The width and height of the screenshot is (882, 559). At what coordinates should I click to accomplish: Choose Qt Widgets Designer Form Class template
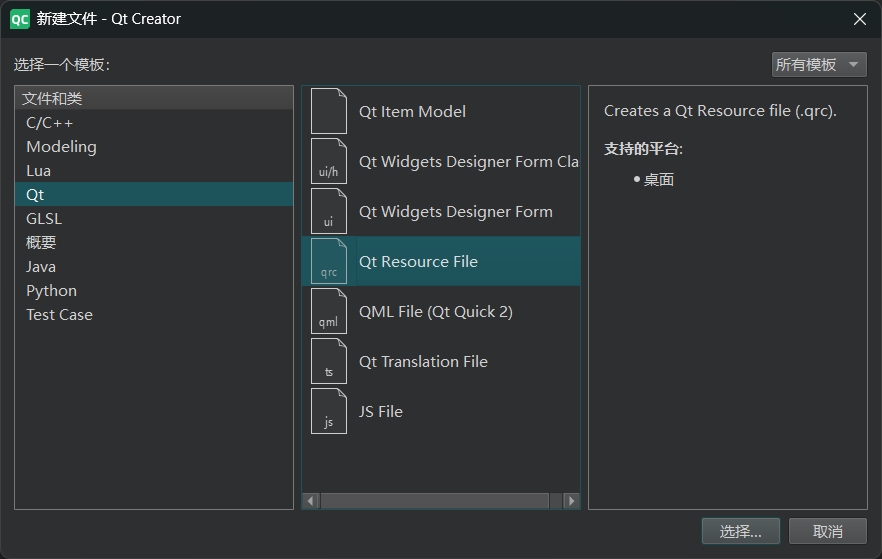(441, 161)
